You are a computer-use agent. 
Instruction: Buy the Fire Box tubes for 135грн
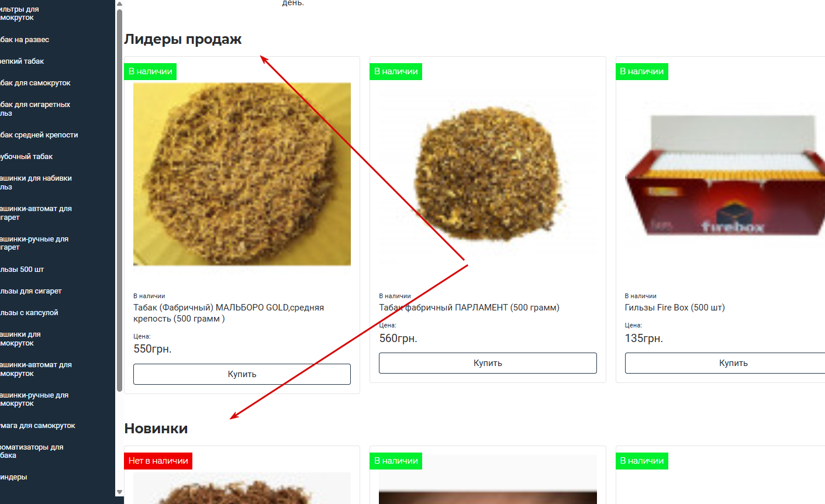coord(725,363)
